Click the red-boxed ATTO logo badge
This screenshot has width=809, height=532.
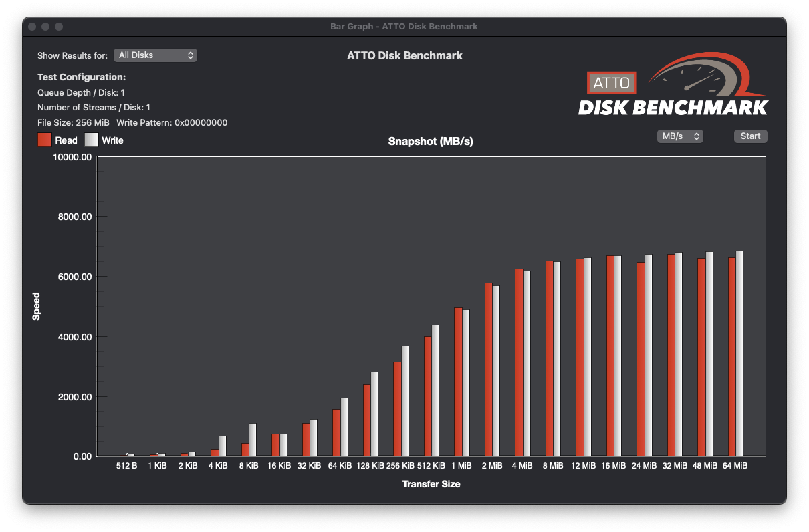click(x=611, y=82)
